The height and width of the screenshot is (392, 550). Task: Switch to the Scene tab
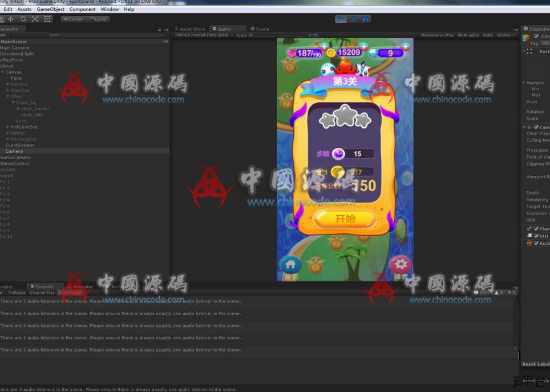click(260, 29)
